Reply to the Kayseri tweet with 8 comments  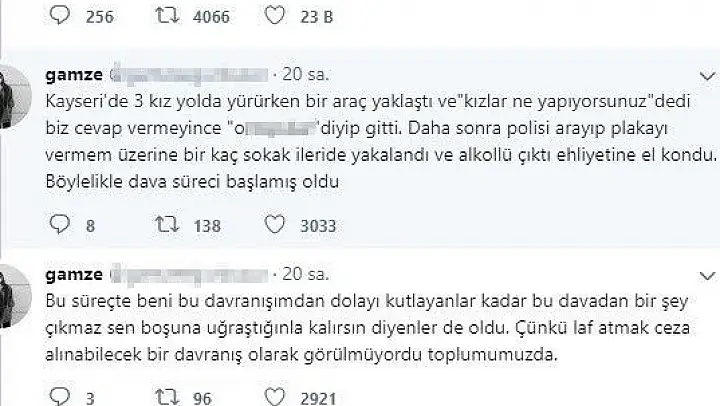(60, 224)
